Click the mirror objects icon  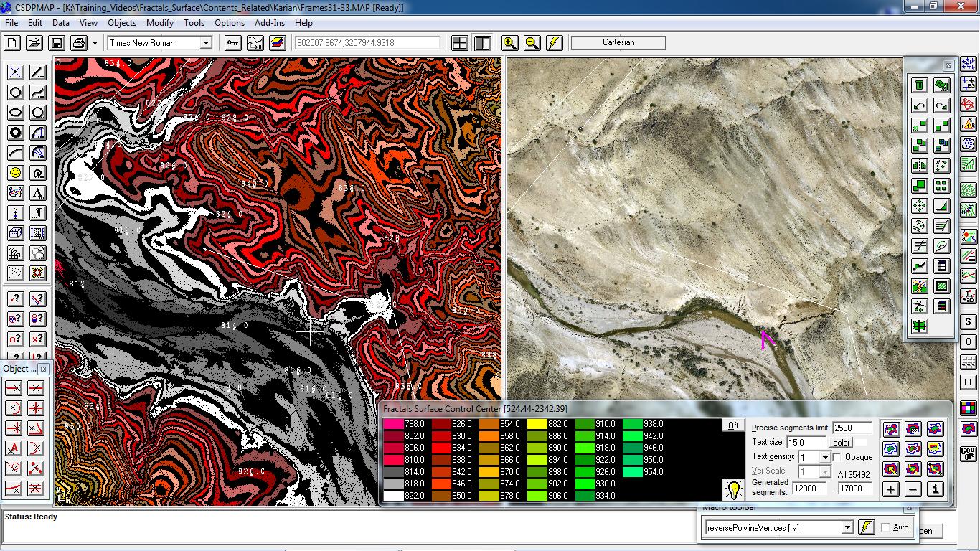point(920,166)
